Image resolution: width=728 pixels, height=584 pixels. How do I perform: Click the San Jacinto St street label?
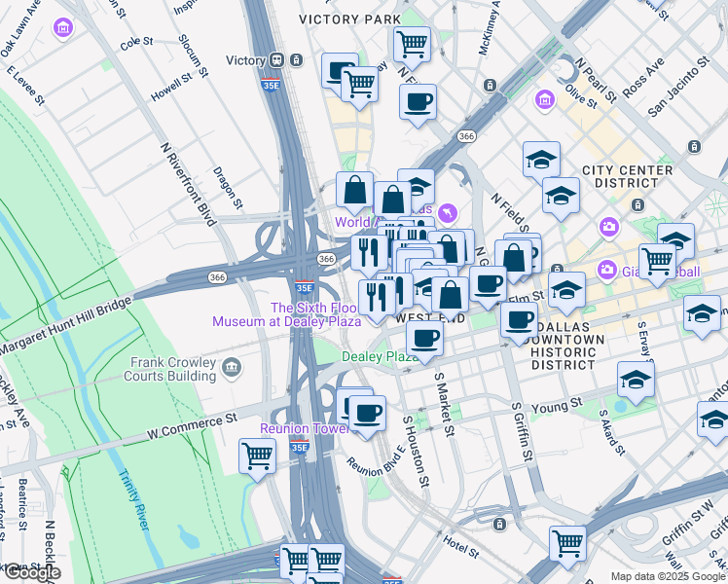click(678, 87)
